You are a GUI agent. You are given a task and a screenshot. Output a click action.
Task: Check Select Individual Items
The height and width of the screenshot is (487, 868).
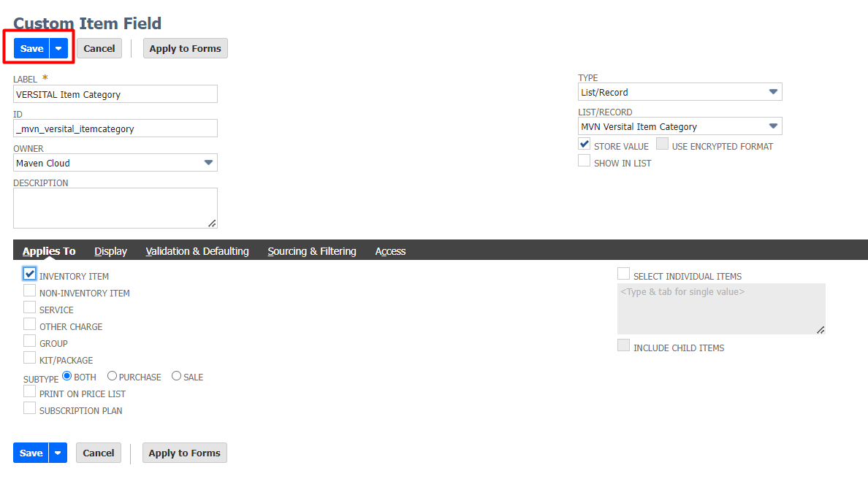pyautogui.click(x=623, y=274)
